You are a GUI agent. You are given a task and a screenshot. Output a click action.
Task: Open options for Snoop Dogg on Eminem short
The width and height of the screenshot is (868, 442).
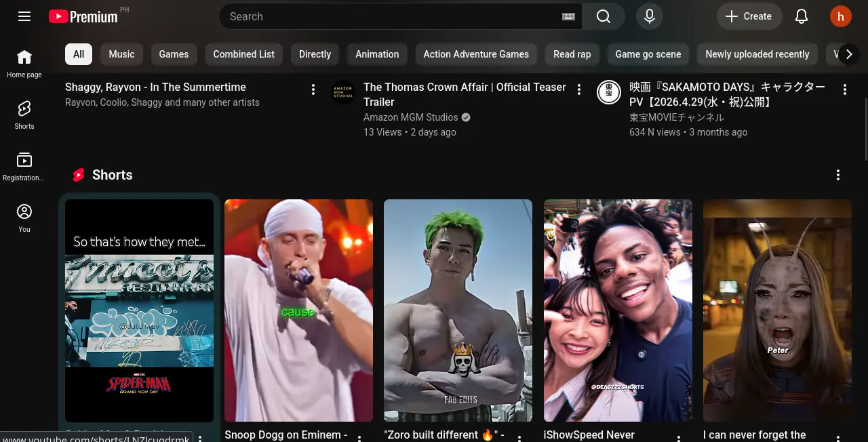[359, 439]
